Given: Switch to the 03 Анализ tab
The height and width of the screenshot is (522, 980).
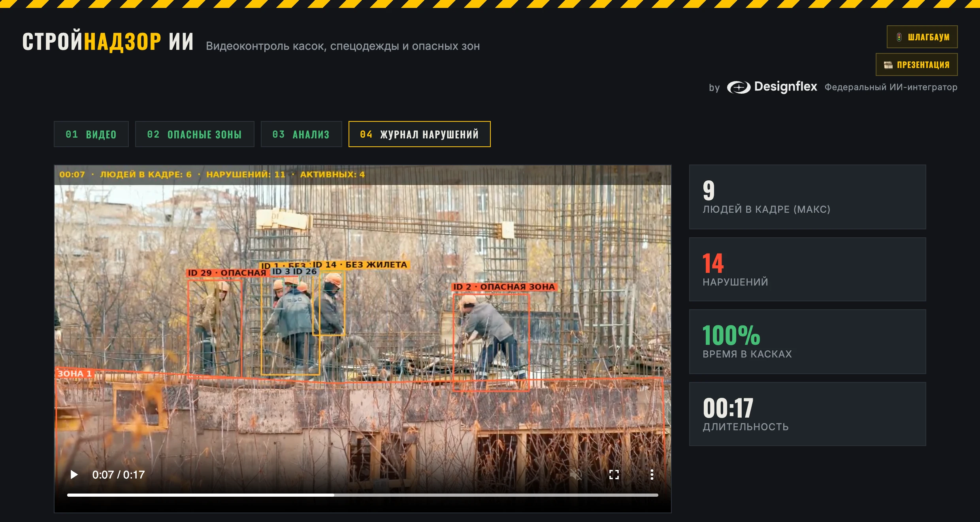Looking at the screenshot, I should 301,134.
